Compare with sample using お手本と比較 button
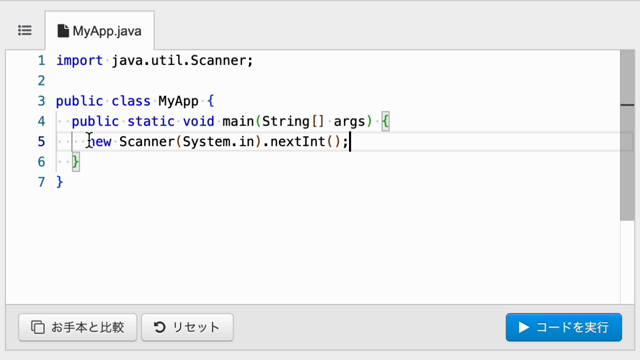This screenshot has height=360, width=640. [78, 327]
